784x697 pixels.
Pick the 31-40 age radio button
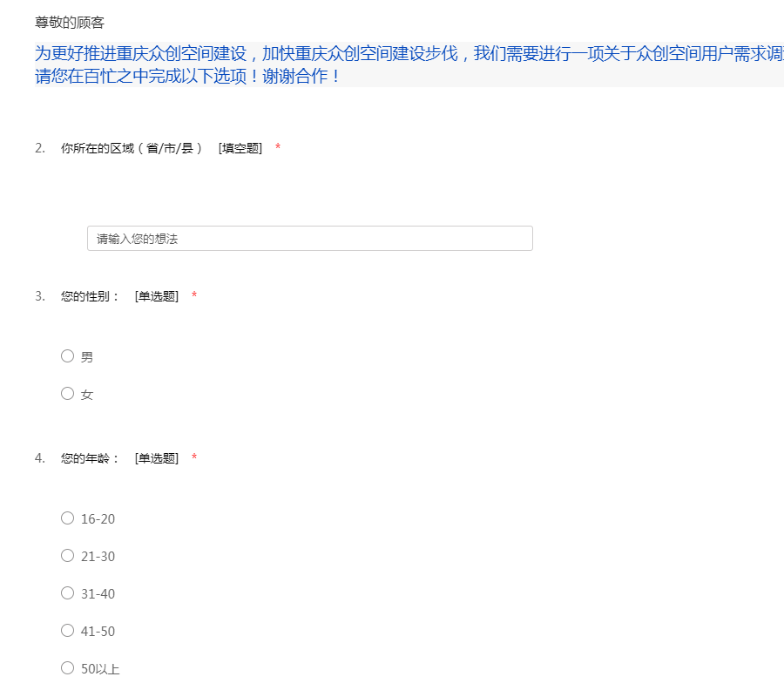[68, 592]
